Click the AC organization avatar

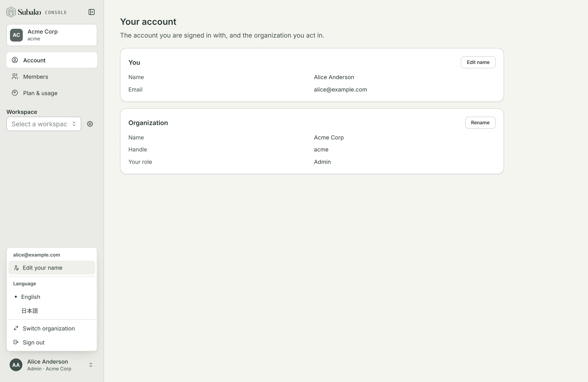coord(16,35)
